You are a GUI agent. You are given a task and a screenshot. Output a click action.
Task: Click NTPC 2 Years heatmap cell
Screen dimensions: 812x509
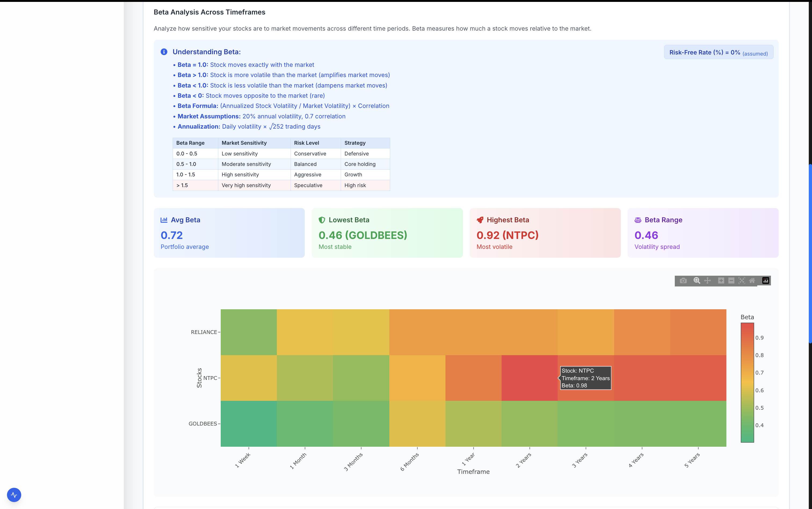530,378
